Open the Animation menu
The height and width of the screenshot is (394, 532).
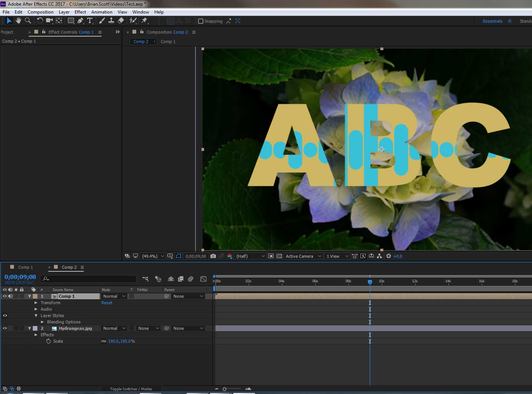click(x=101, y=12)
